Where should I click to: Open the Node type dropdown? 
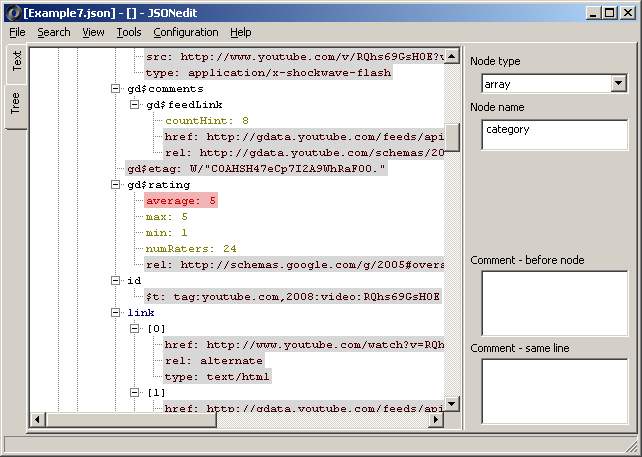[x=618, y=84]
